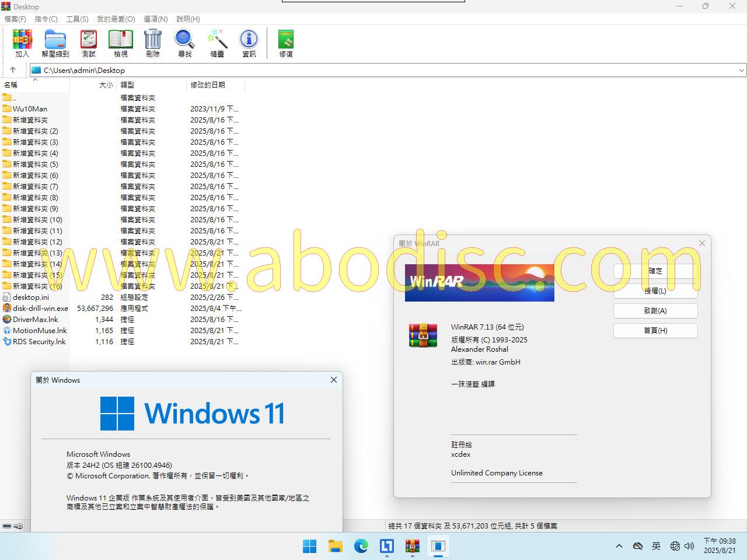
Task: Click OK (確定) in About WinRAR dialog
Action: point(655,271)
